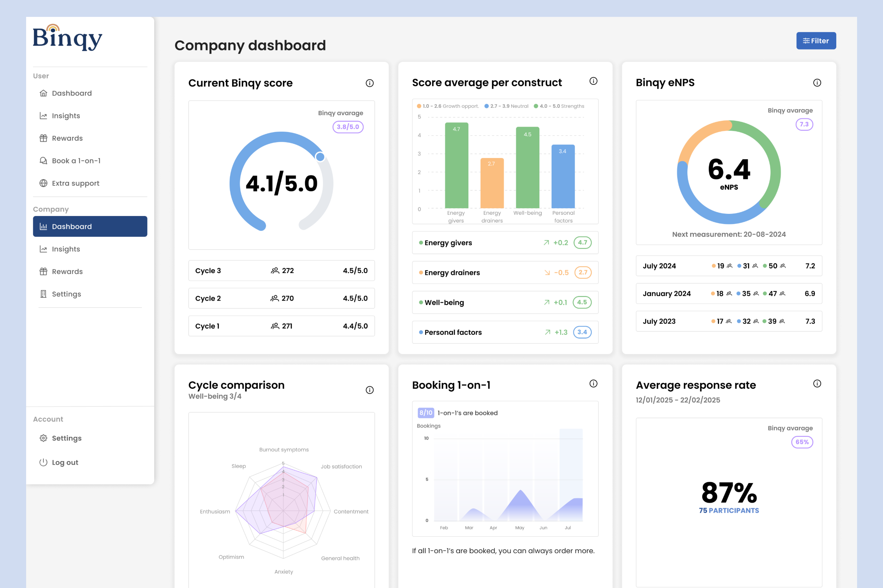Click the Filter button
883x588 pixels.
click(x=816, y=41)
